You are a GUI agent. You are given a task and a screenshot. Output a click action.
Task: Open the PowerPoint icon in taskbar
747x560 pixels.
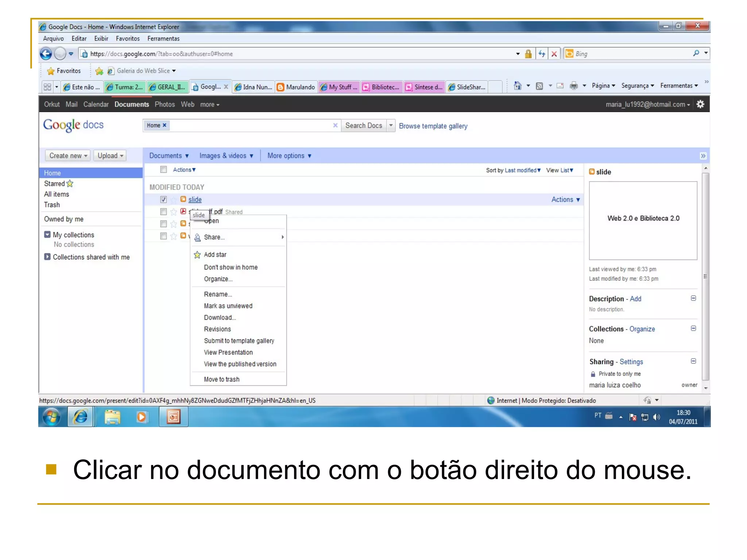coord(174,417)
